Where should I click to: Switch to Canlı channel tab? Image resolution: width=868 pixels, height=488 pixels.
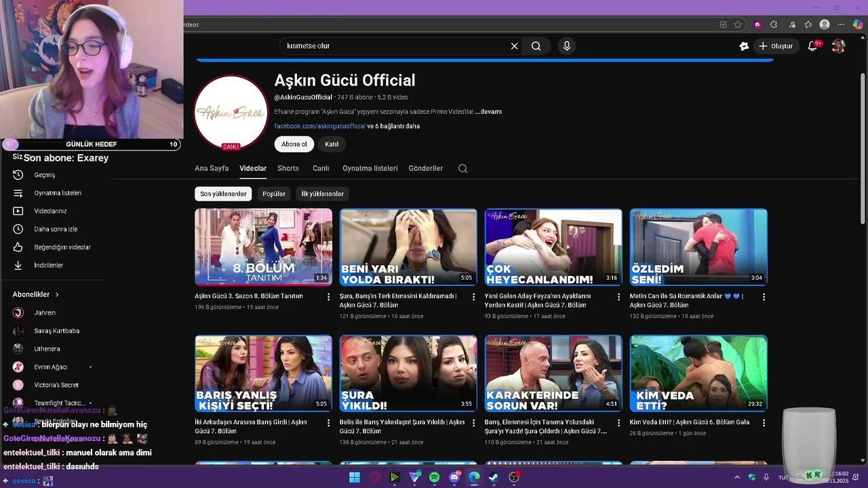321,168
